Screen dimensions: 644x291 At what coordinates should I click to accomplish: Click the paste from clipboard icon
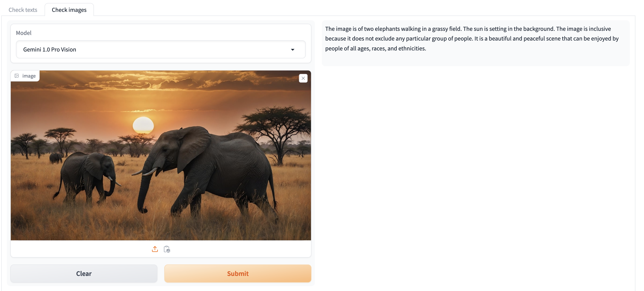(x=167, y=249)
